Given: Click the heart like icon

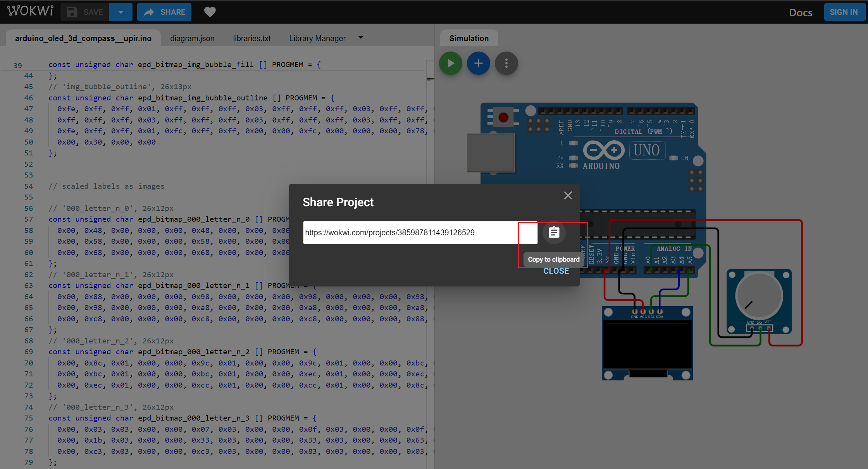Looking at the screenshot, I should pyautogui.click(x=210, y=12).
